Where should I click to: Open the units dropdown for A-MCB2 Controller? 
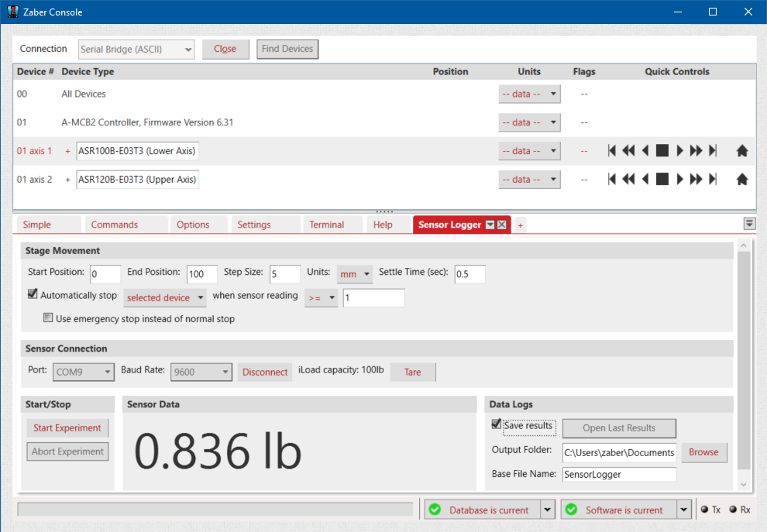pos(529,122)
